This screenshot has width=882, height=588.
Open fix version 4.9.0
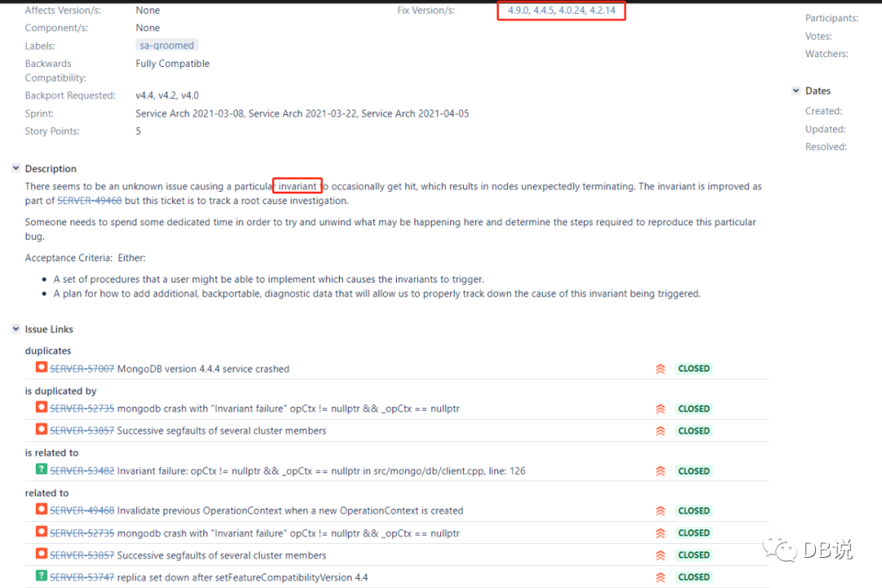tap(518, 10)
